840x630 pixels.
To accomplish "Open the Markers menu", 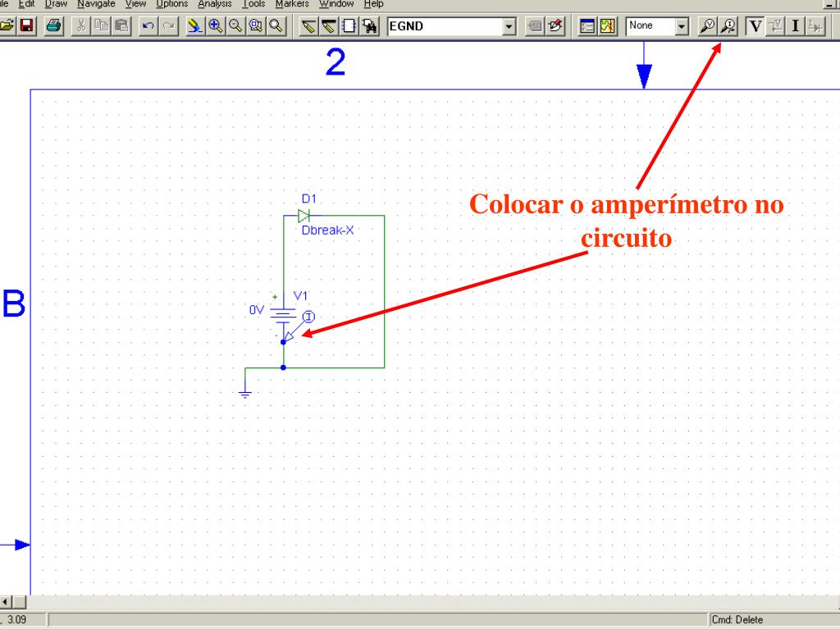I will pos(292,4).
